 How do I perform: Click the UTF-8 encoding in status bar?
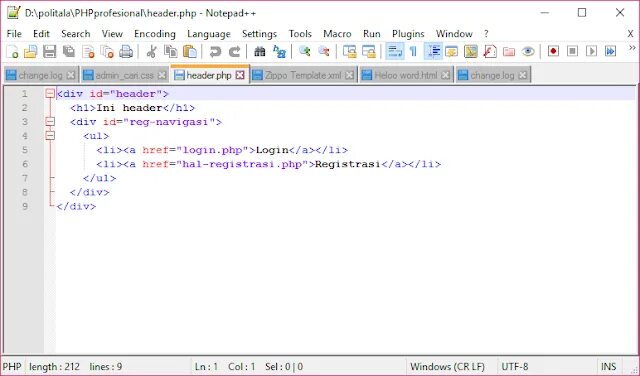(515, 367)
